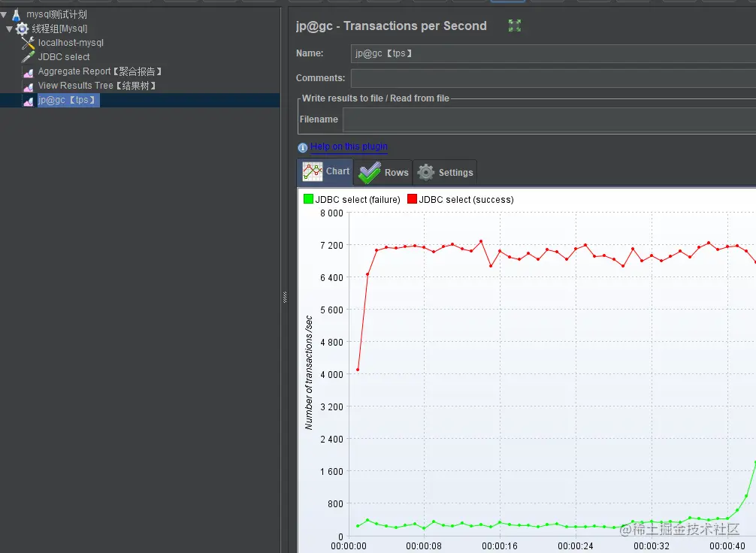Image resolution: width=756 pixels, height=553 pixels.
Task: Switch to the Chart tab
Action: pos(325,172)
